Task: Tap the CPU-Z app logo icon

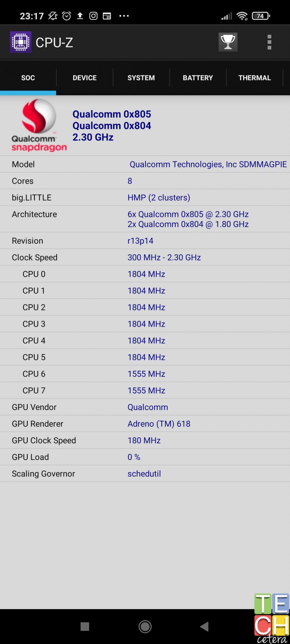Action: (21, 42)
